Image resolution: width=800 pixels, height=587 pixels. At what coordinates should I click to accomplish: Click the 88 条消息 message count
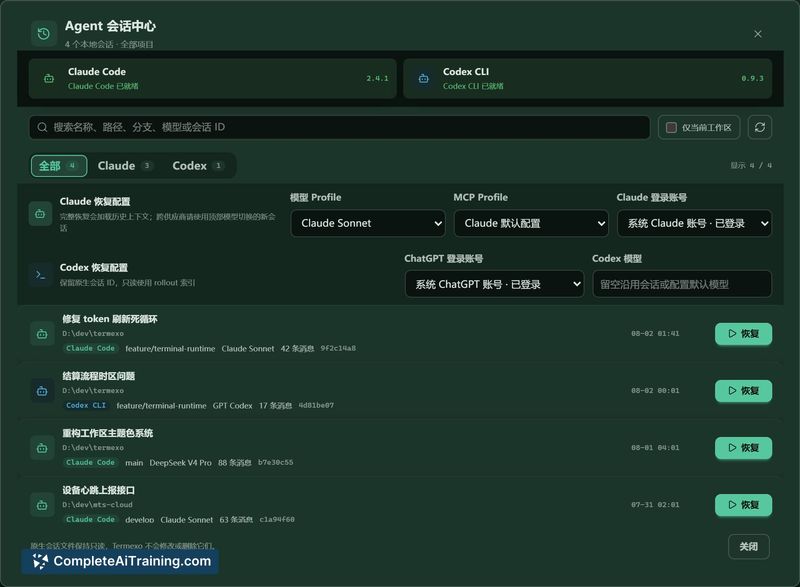pyautogui.click(x=235, y=463)
